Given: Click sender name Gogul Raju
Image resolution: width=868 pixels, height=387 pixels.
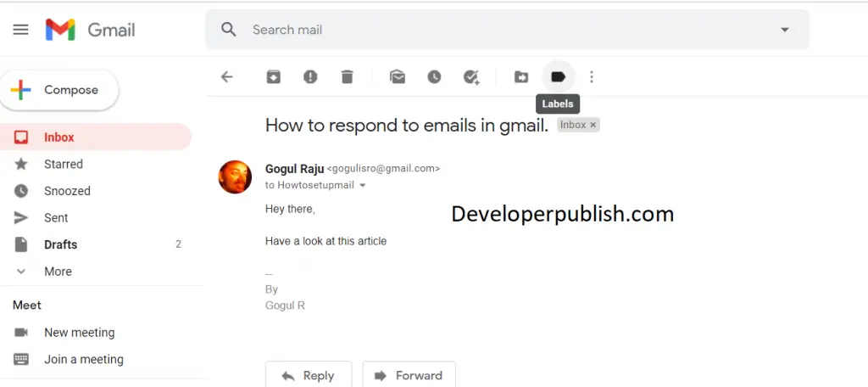Looking at the screenshot, I should pos(294,169).
